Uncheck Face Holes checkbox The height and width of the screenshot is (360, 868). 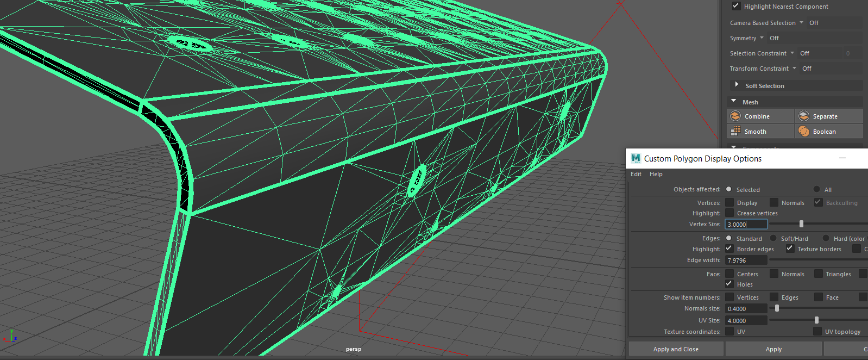(729, 284)
